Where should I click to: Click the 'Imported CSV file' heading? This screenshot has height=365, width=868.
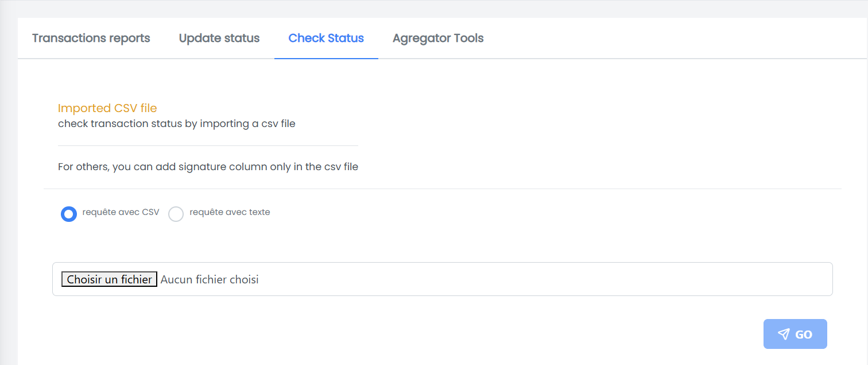pos(107,108)
